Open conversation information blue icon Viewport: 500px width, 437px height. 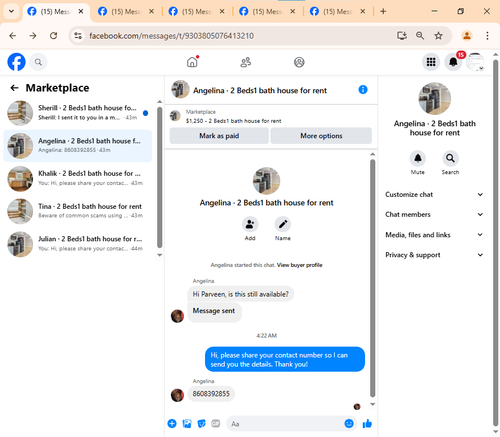tap(363, 90)
